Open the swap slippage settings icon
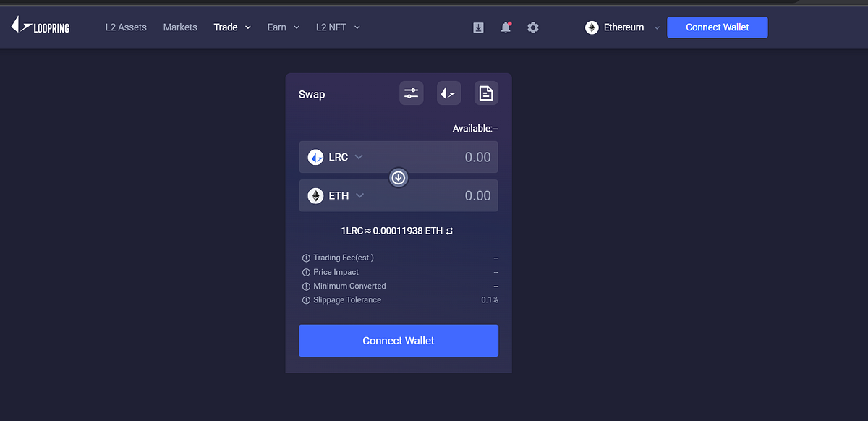 (411, 93)
